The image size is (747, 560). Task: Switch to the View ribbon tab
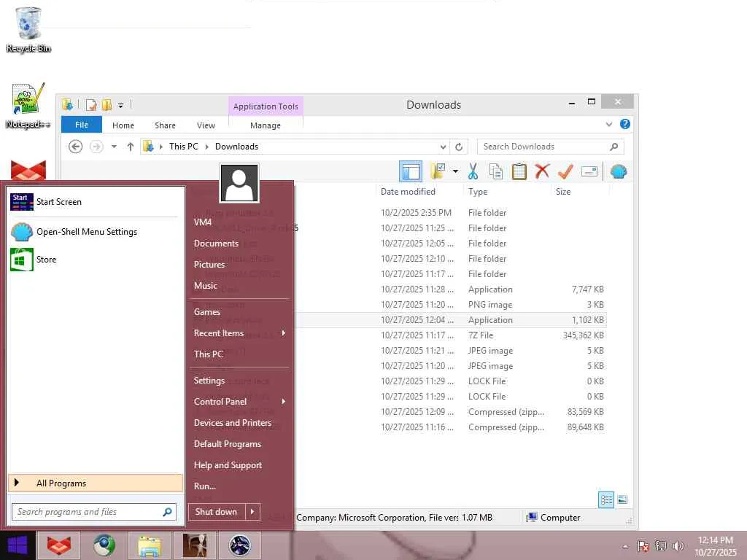[x=206, y=125]
